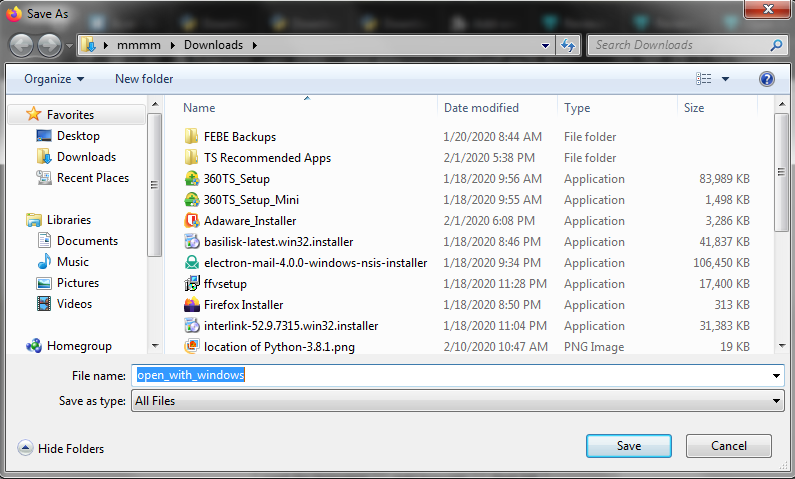Select interlink-52.9.7315.win32.installer icon
The image size is (795, 479).
pos(191,326)
